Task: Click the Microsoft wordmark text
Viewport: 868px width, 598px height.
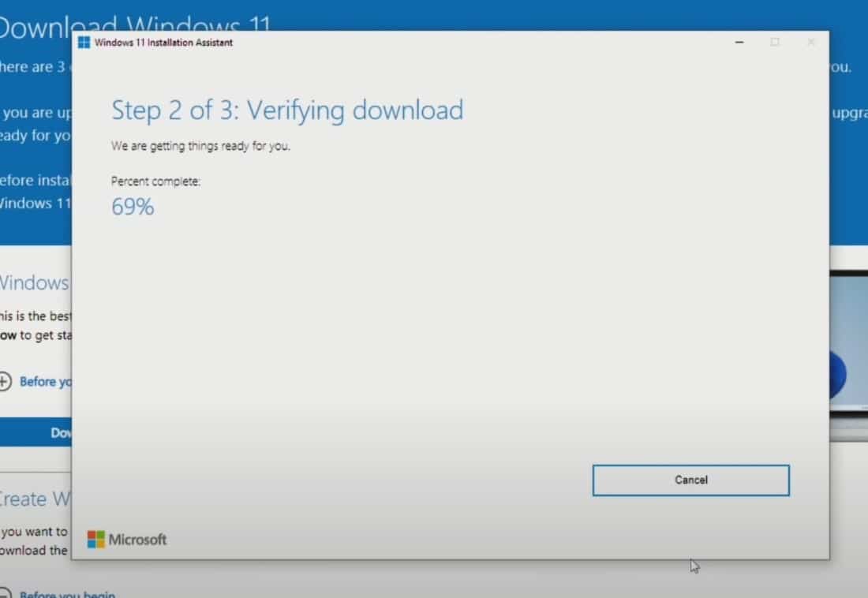Action: click(x=137, y=540)
